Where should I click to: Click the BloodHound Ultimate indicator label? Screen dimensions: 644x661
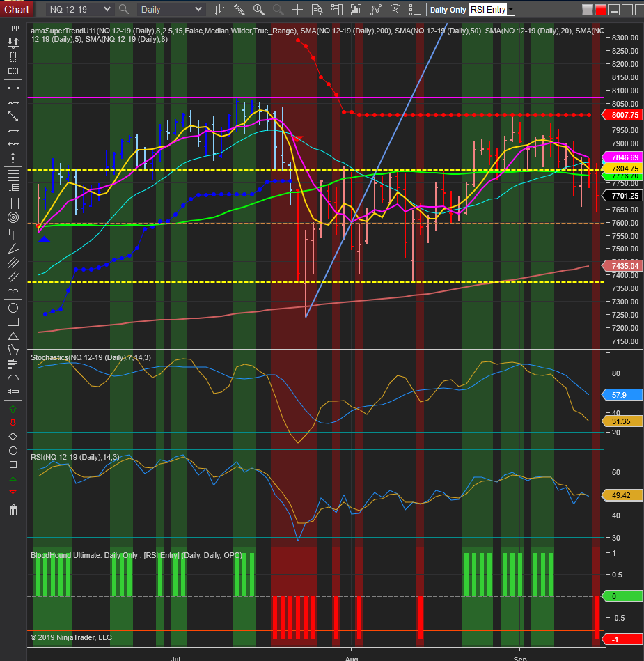tap(136, 555)
